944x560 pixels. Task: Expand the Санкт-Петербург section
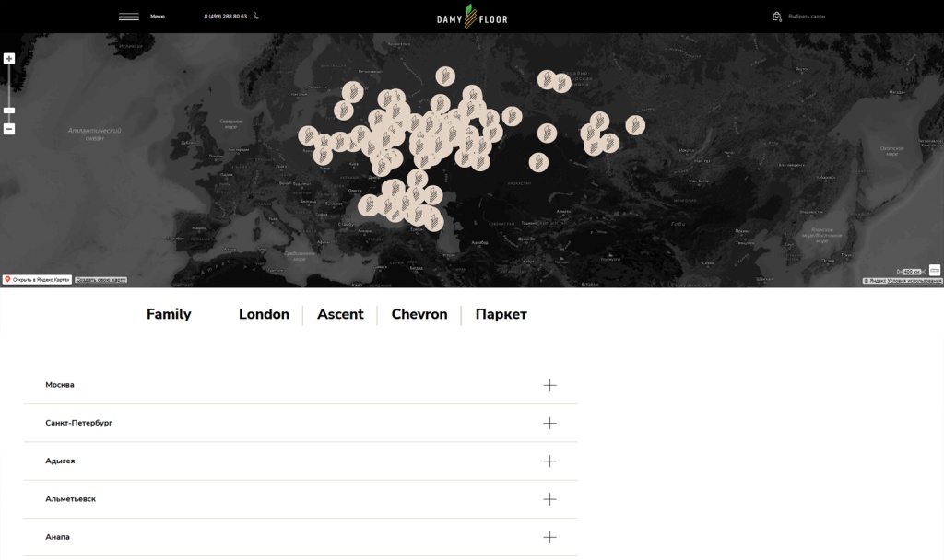coord(549,423)
